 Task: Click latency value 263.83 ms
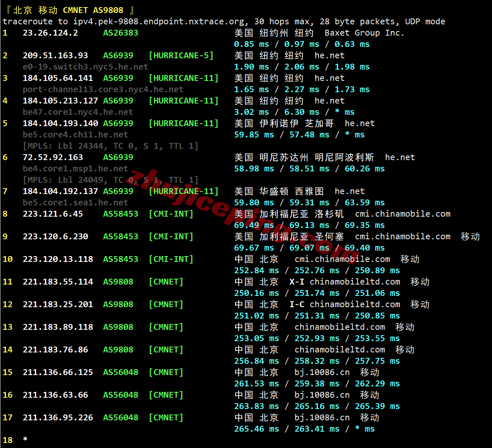(256, 406)
